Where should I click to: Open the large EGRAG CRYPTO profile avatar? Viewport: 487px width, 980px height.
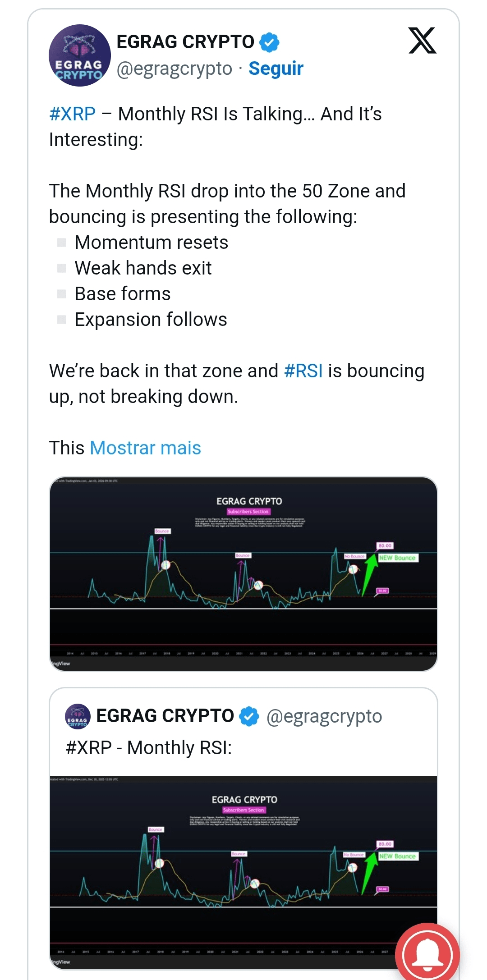[80, 55]
